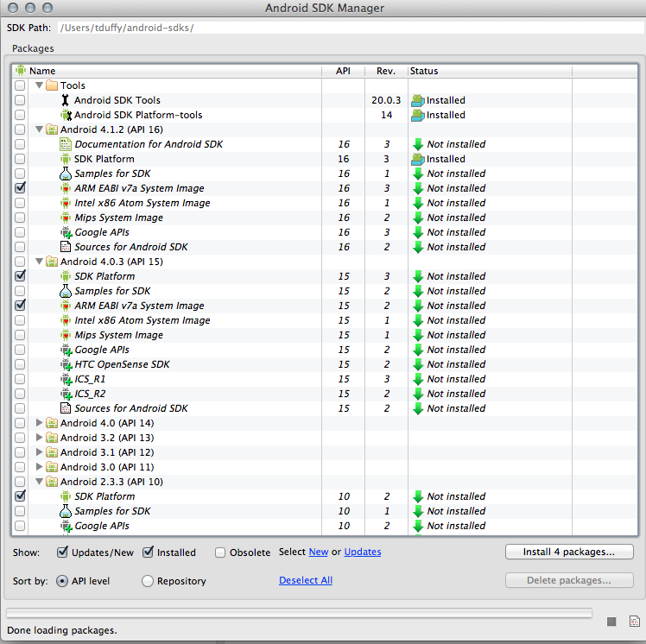The height and width of the screenshot is (644, 646).
Task: Click the Deselect All link
Action: pyautogui.click(x=306, y=580)
